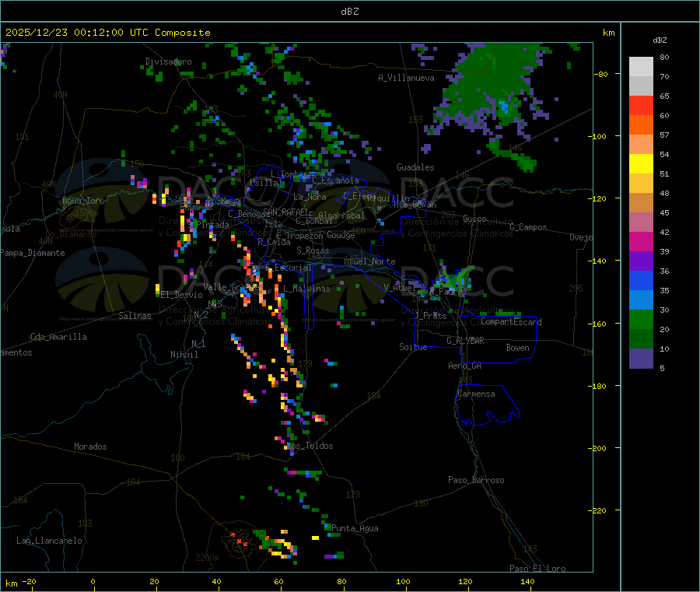Select the V_Atuel place label
The height and width of the screenshot is (592, 700).
(x=400, y=288)
